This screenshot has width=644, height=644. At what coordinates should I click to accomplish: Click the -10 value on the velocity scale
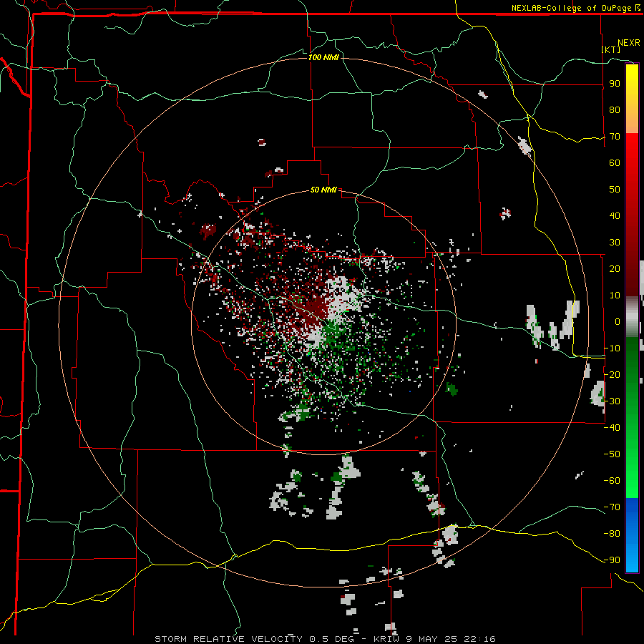pos(612,348)
